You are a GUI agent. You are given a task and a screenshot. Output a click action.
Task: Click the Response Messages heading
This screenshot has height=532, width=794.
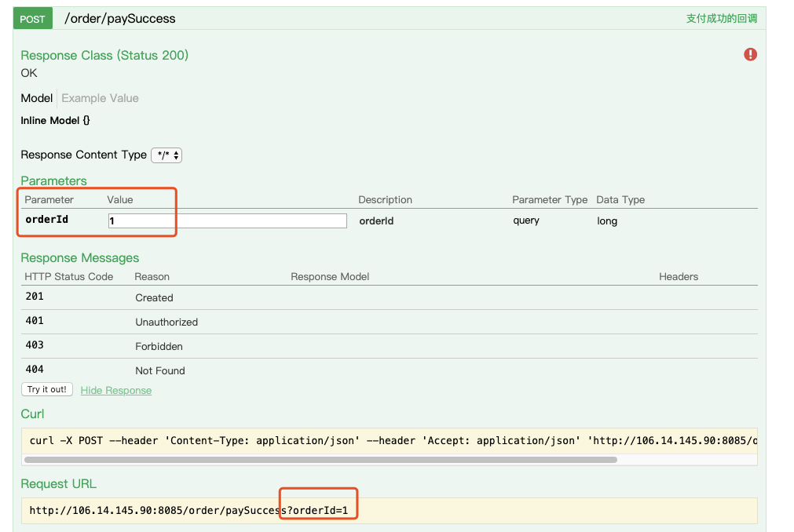coord(79,258)
